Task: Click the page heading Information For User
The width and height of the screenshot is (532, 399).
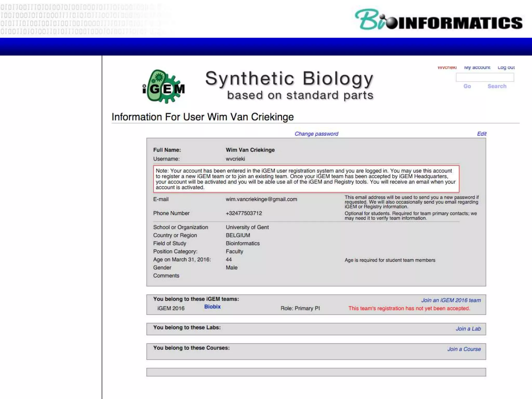Action: (203, 117)
